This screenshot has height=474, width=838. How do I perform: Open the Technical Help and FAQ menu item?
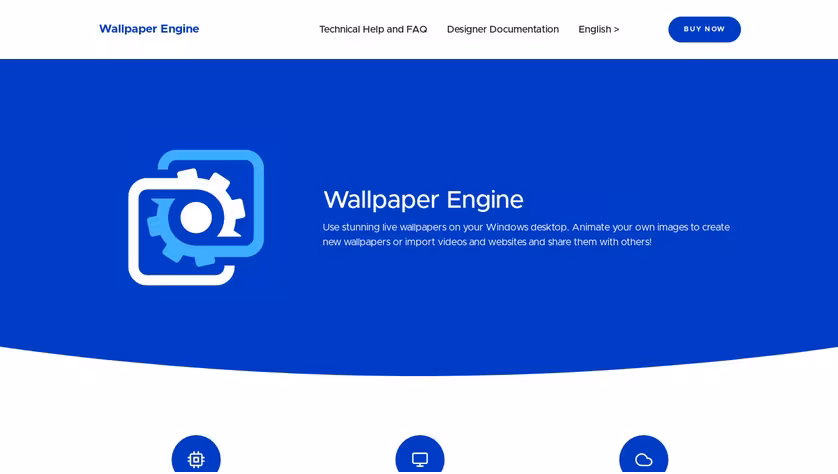pyautogui.click(x=373, y=29)
